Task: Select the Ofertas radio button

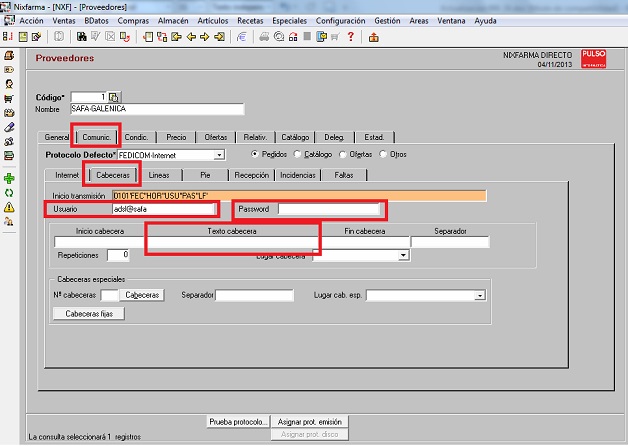Action: pos(342,154)
